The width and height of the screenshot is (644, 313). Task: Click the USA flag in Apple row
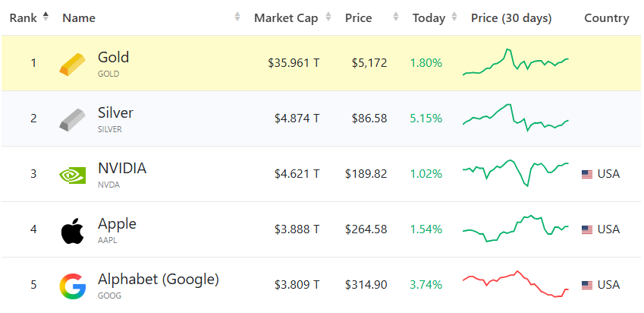coord(587,230)
